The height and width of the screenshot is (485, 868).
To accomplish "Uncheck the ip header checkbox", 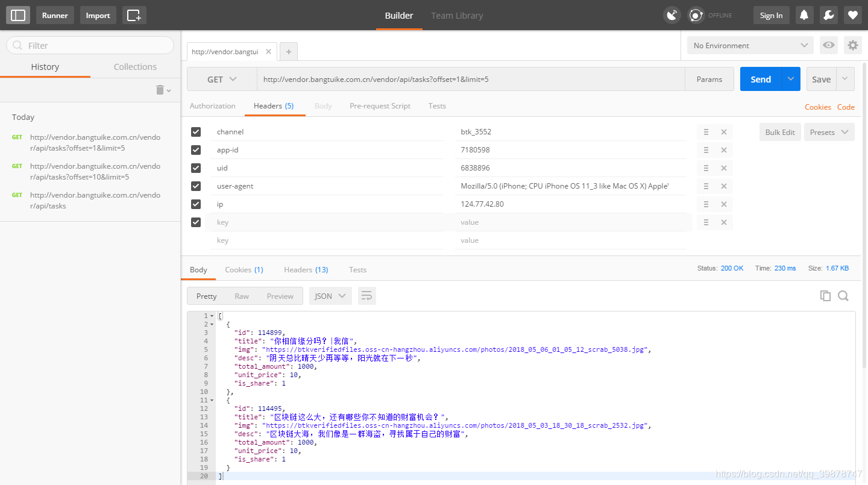I will point(196,204).
